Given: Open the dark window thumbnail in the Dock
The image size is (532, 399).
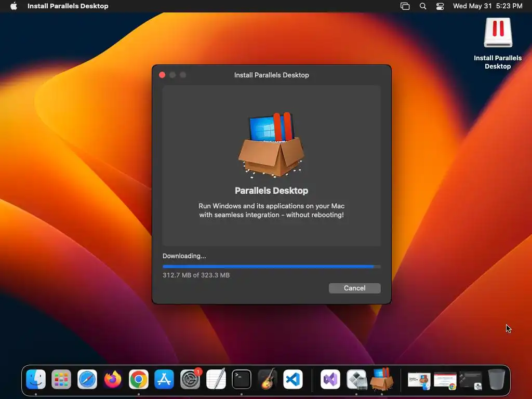Looking at the screenshot, I should pyautogui.click(x=471, y=380).
